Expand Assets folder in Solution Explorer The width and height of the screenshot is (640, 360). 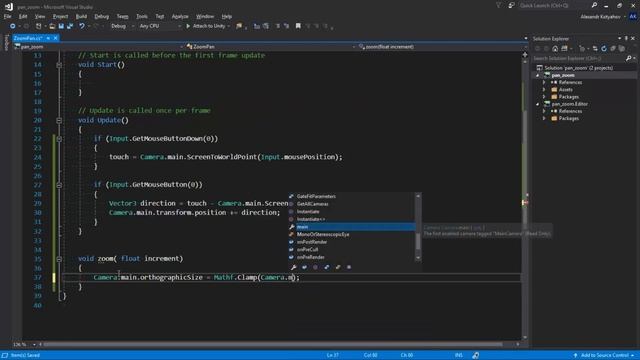point(544,90)
